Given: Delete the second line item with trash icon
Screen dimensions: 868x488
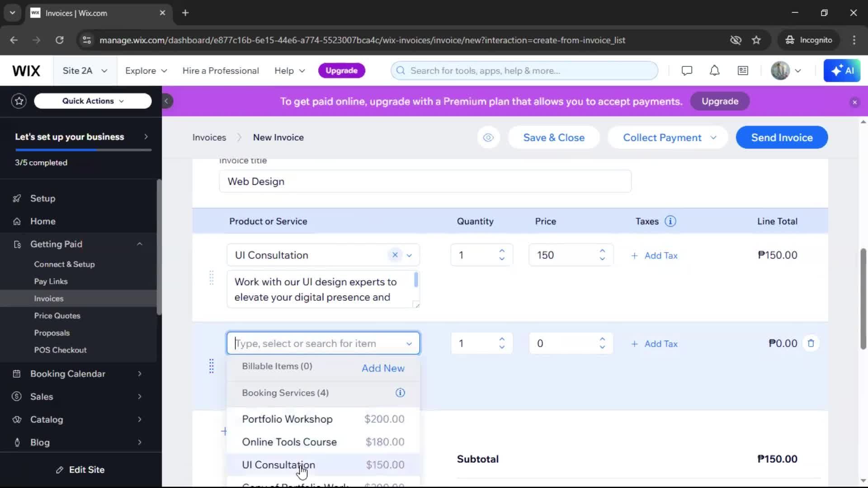Looking at the screenshot, I should click(811, 343).
